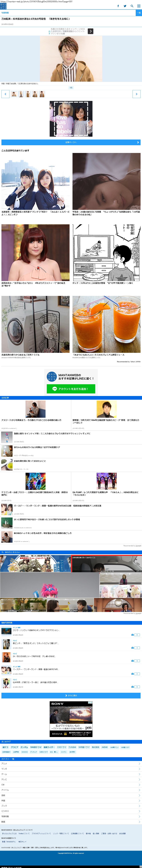Open the 浜崎あゆみ article image
Screen dimensions: 142x868
click(35, 253)
